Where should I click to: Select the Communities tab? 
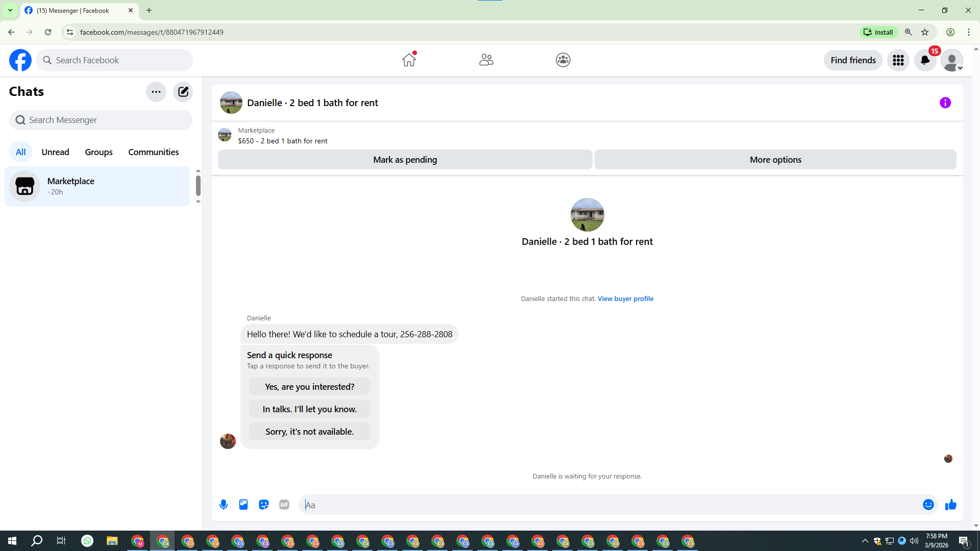(x=153, y=152)
